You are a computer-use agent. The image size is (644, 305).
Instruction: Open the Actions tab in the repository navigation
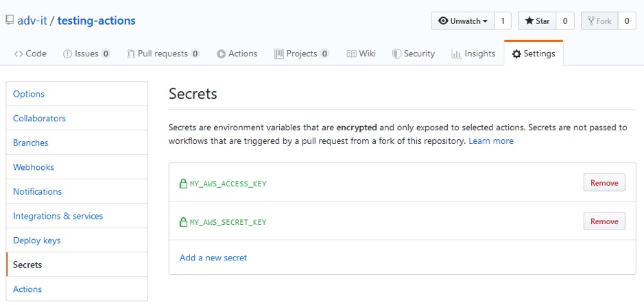tap(237, 53)
